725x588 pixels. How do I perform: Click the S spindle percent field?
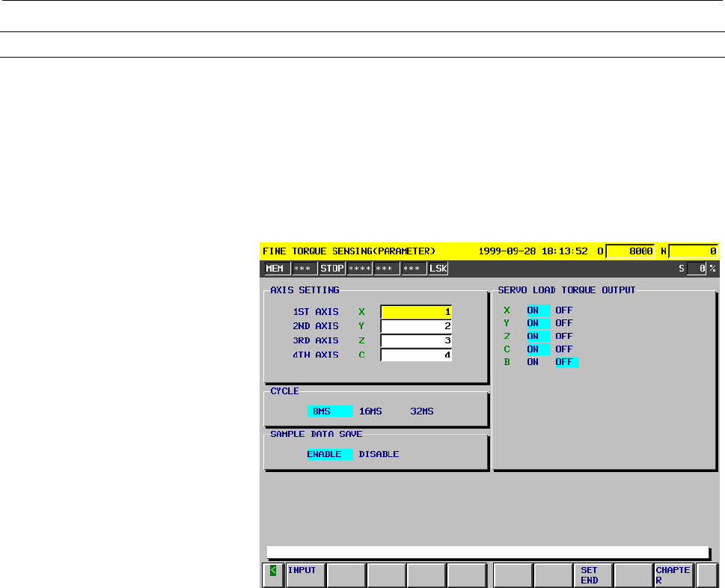697,268
